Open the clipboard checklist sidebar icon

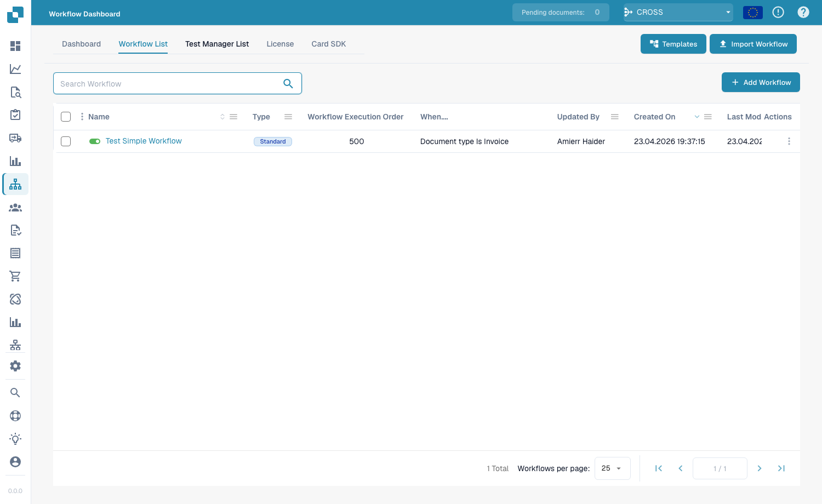point(15,115)
